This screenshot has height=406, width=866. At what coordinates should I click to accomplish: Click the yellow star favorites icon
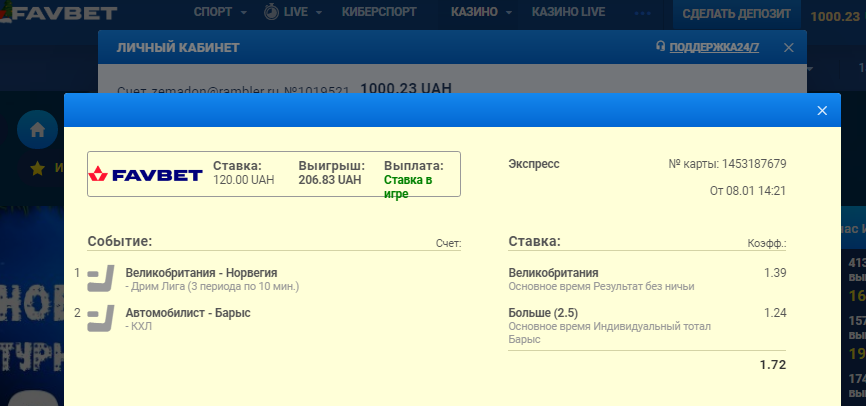[x=38, y=168]
